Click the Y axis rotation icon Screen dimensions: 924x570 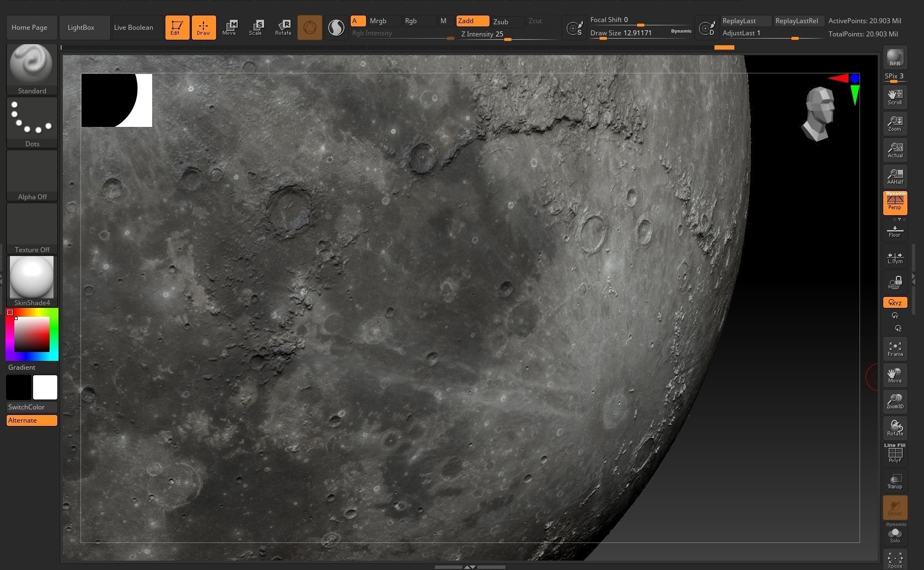tap(895, 316)
